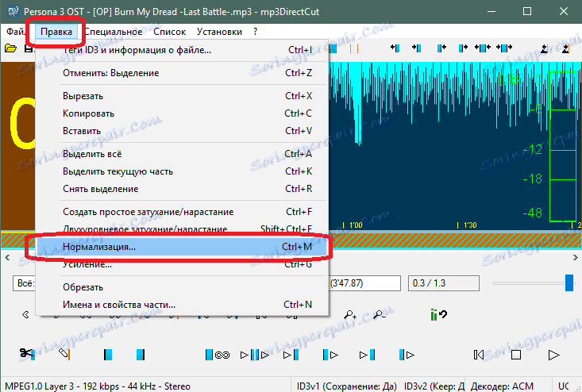Click the dB level meter
The height and width of the screenshot is (392, 582).
[563, 147]
